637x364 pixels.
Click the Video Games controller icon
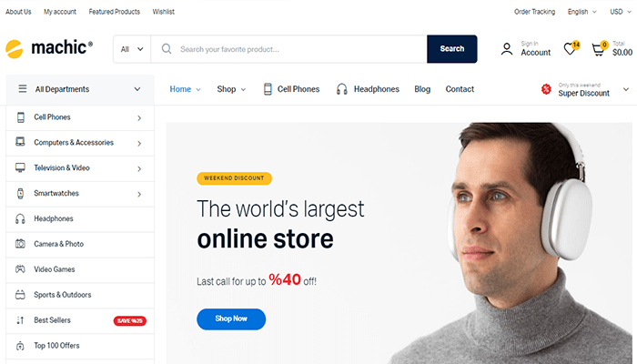tap(20, 269)
